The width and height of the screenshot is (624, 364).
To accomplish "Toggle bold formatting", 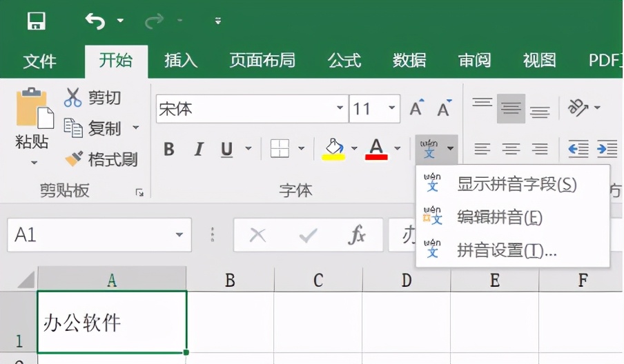I will (169, 149).
